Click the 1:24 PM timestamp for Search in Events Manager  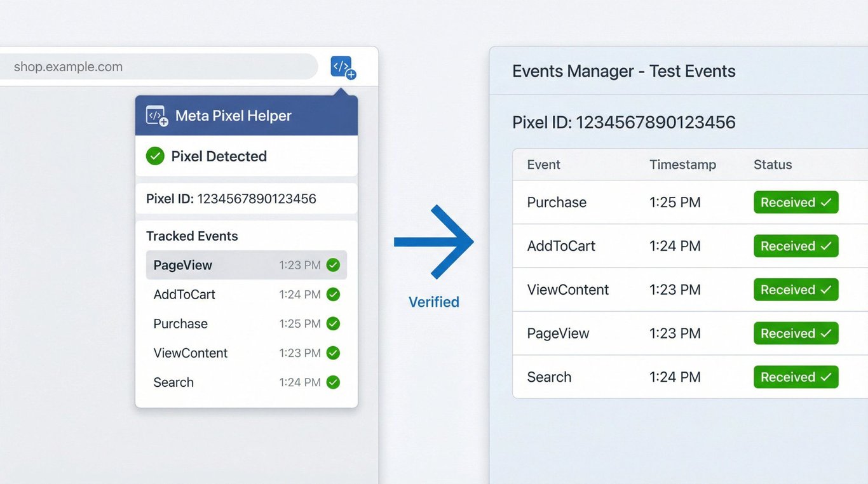pos(675,377)
